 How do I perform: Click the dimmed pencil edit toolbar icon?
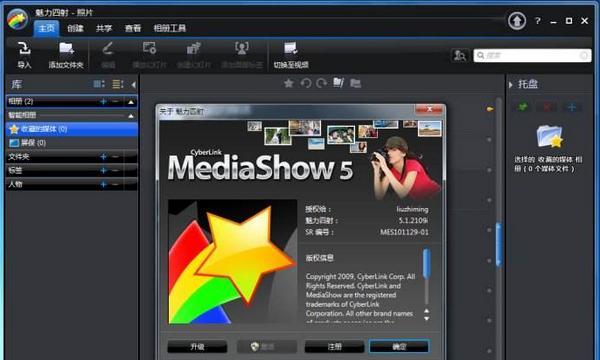coord(108,49)
